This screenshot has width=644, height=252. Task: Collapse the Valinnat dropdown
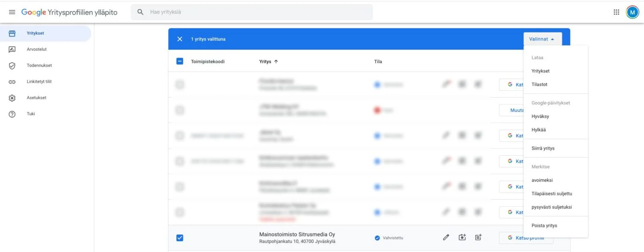[542, 39]
